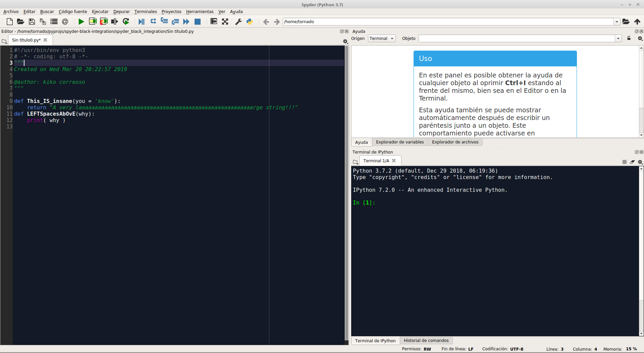Re-run the last script icon
Viewport: 644px width, 353px height.
point(126,21)
